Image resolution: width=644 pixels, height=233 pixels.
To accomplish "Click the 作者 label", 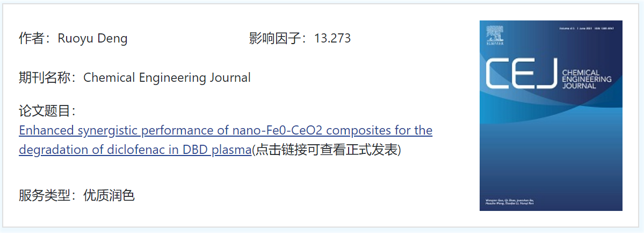I will (32, 38).
